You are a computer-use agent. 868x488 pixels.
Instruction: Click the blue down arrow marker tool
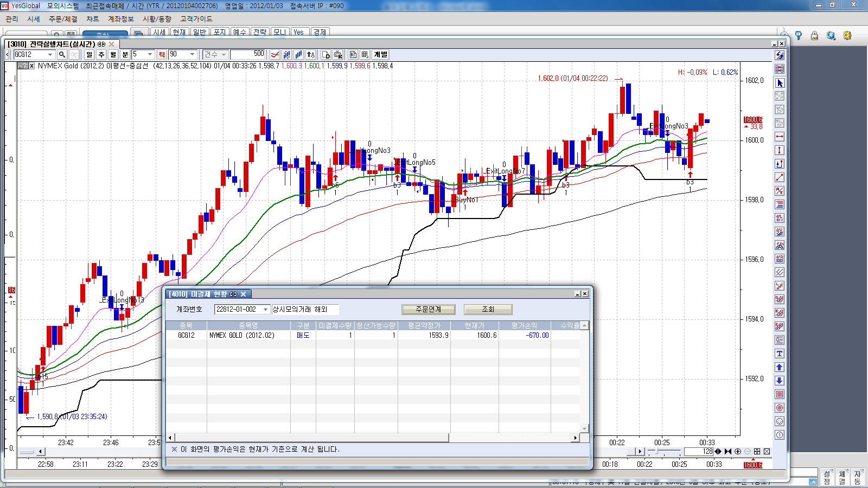pos(780,381)
